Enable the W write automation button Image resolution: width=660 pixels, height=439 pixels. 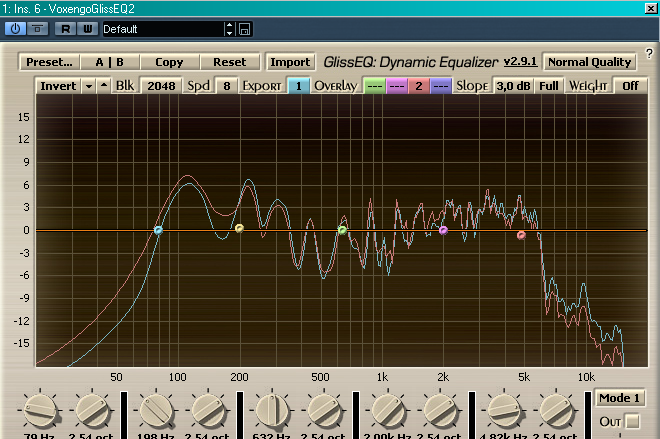click(88, 29)
